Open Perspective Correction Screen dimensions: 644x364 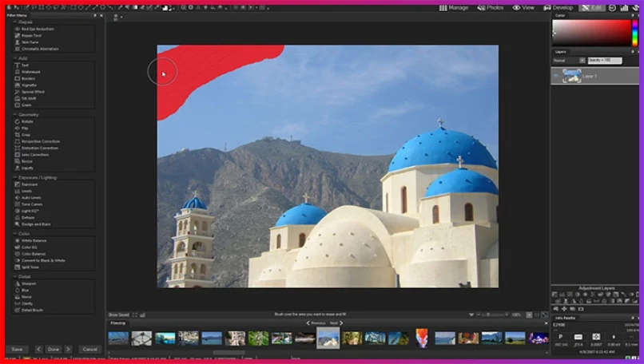coord(38,141)
